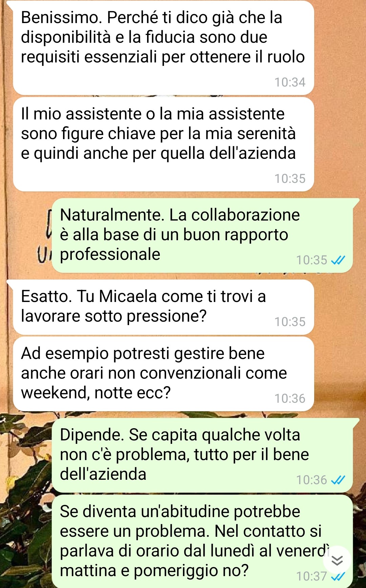Tap the message 'Esatto. Tu Micaela come ti trovi'
The image size is (366, 588).
pyautogui.click(x=163, y=307)
